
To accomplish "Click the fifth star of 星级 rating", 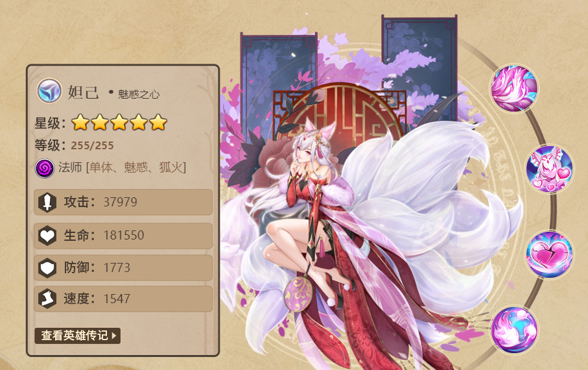I will point(158,123).
